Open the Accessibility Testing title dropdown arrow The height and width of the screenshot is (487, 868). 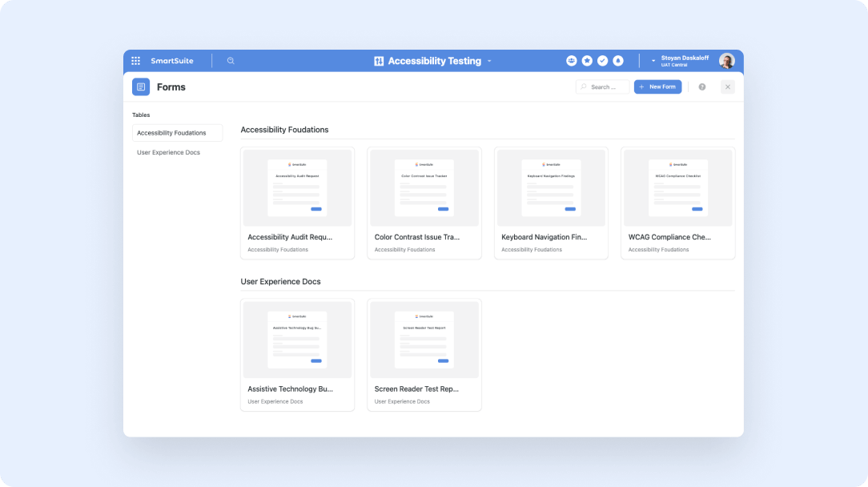click(489, 62)
